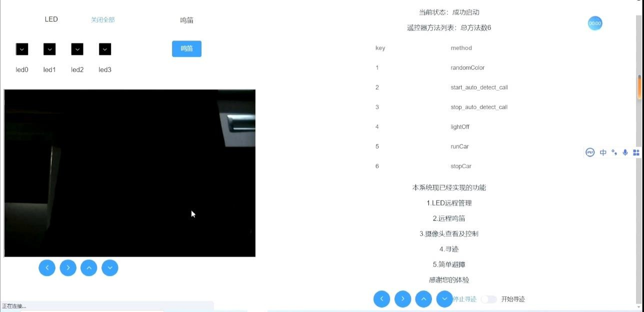Open the iFLY input method logo icon

coord(590,152)
